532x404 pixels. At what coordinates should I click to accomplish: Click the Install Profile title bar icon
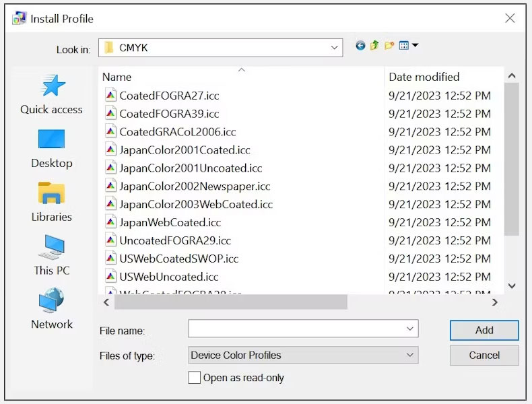[19, 18]
